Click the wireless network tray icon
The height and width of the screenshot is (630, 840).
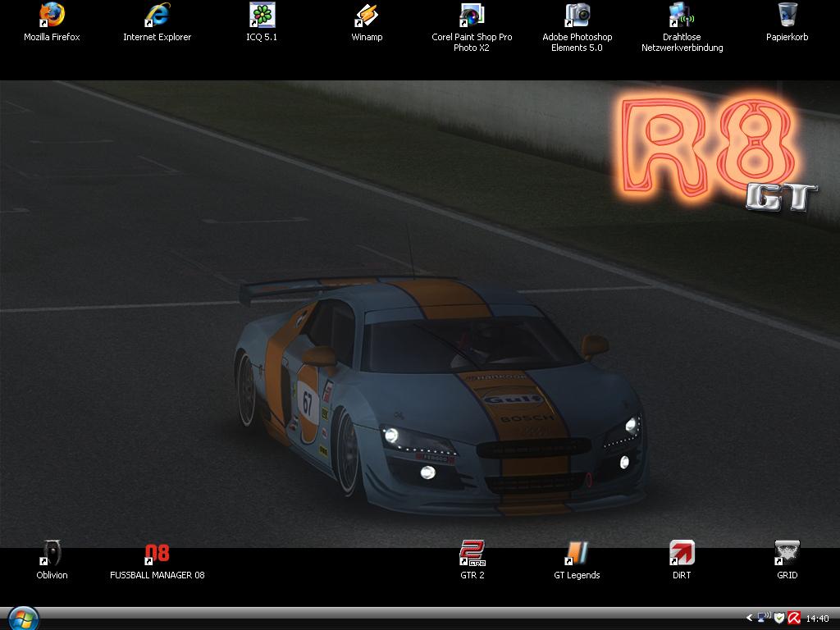[x=763, y=618]
